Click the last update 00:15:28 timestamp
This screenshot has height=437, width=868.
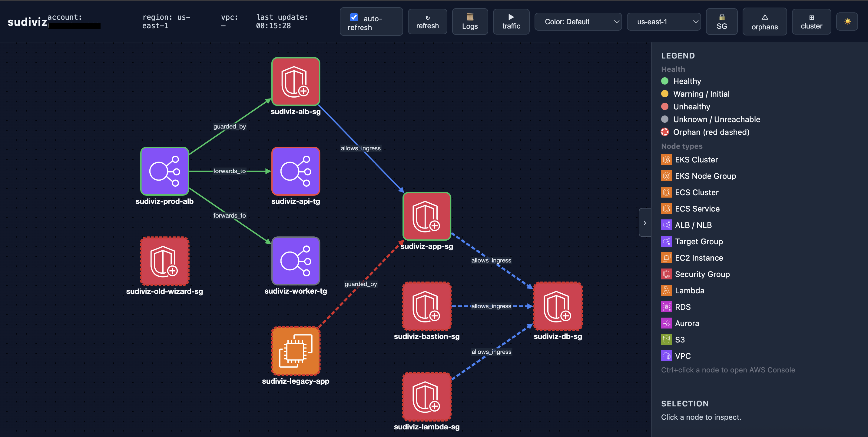point(282,22)
